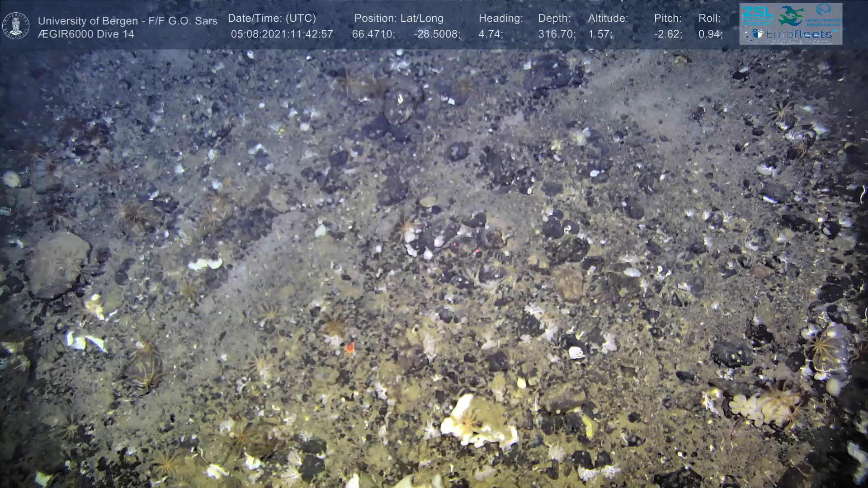
Task: Click the altitude value 1.57
Action: [x=599, y=34]
